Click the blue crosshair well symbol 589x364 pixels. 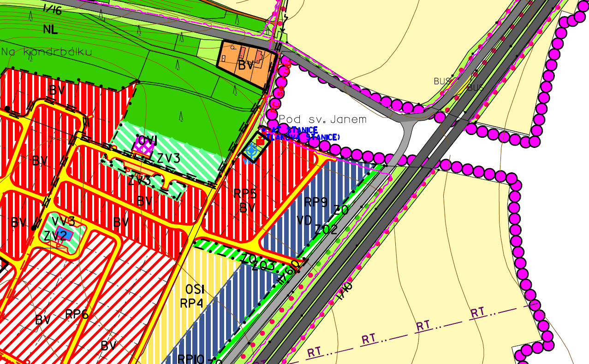click(x=251, y=150)
